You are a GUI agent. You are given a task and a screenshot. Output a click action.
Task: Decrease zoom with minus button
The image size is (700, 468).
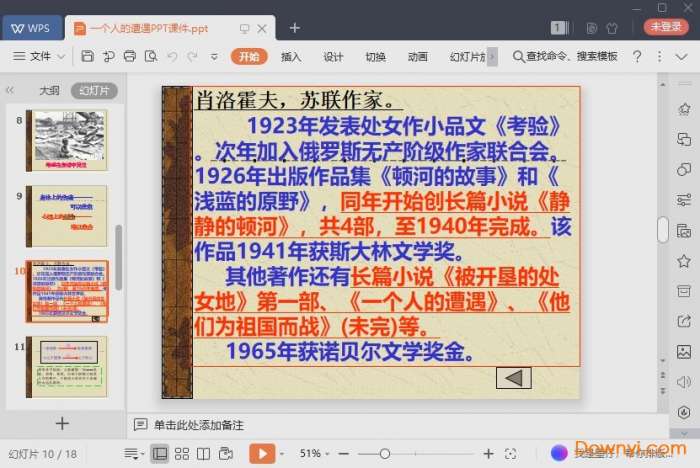point(343,454)
